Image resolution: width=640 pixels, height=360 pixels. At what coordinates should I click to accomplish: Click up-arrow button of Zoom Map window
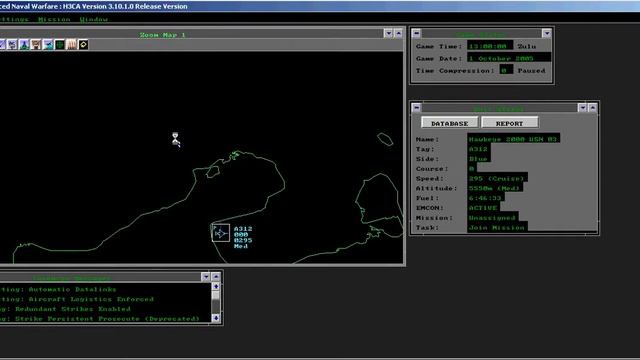pyautogui.click(x=398, y=33)
